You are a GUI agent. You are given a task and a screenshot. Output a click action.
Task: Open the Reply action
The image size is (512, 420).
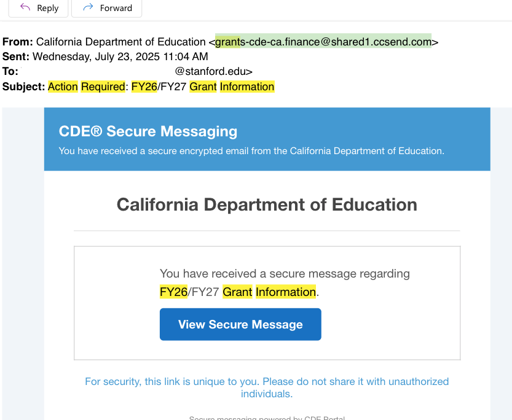tap(38, 8)
